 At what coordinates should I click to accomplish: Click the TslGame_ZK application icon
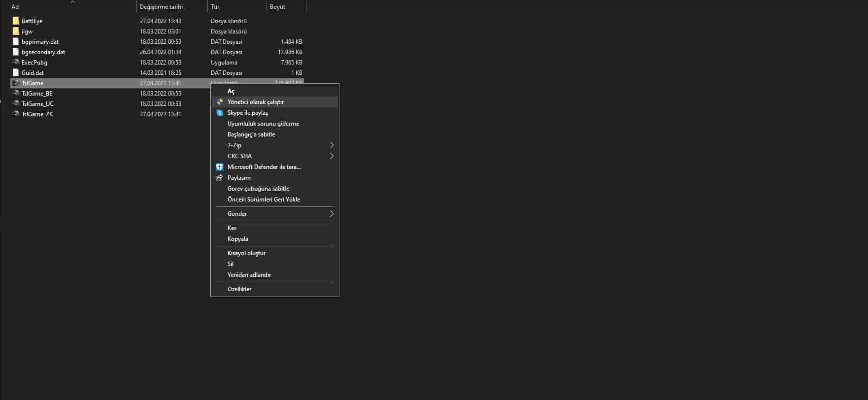(x=16, y=114)
